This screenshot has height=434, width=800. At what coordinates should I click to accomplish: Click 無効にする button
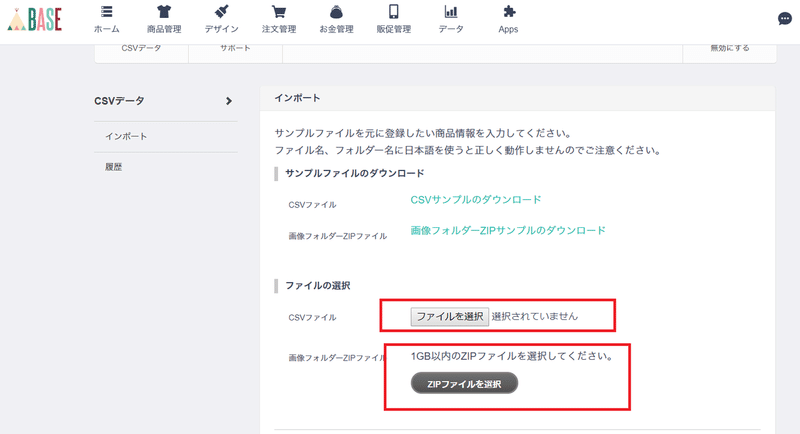[x=730, y=50]
